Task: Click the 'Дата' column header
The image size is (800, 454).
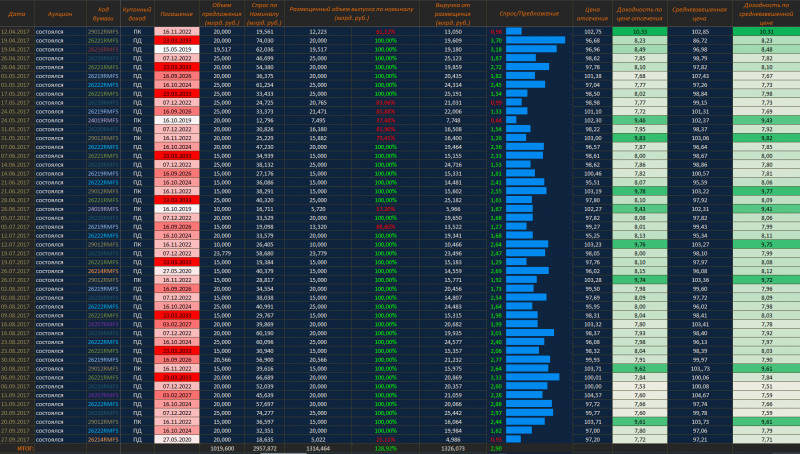Action: coord(16,16)
